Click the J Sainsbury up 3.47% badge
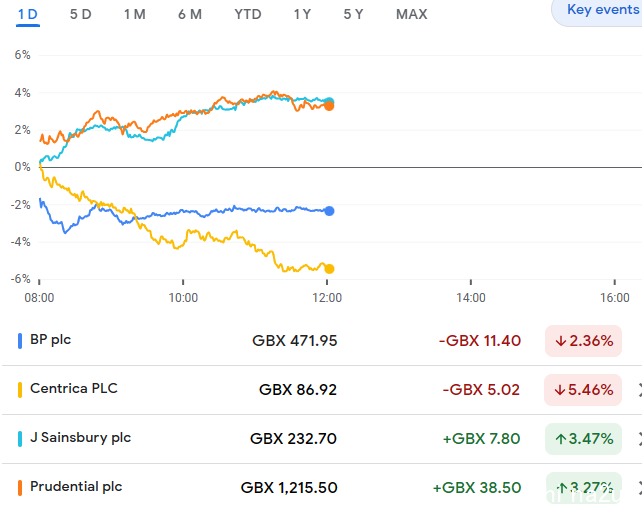The height and width of the screenshot is (506, 642). coord(583,439)
